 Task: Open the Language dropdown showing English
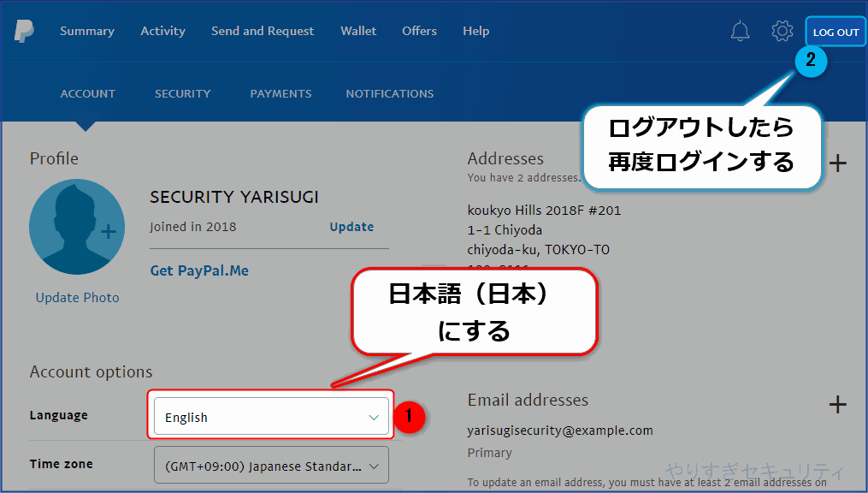[271, 417]
